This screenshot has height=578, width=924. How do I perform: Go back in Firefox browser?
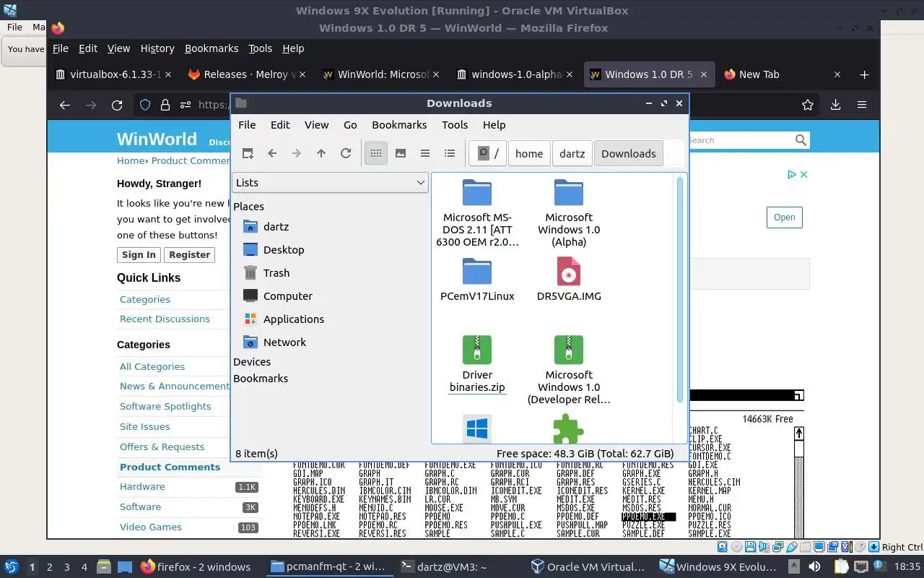click(x=65, y=105)
